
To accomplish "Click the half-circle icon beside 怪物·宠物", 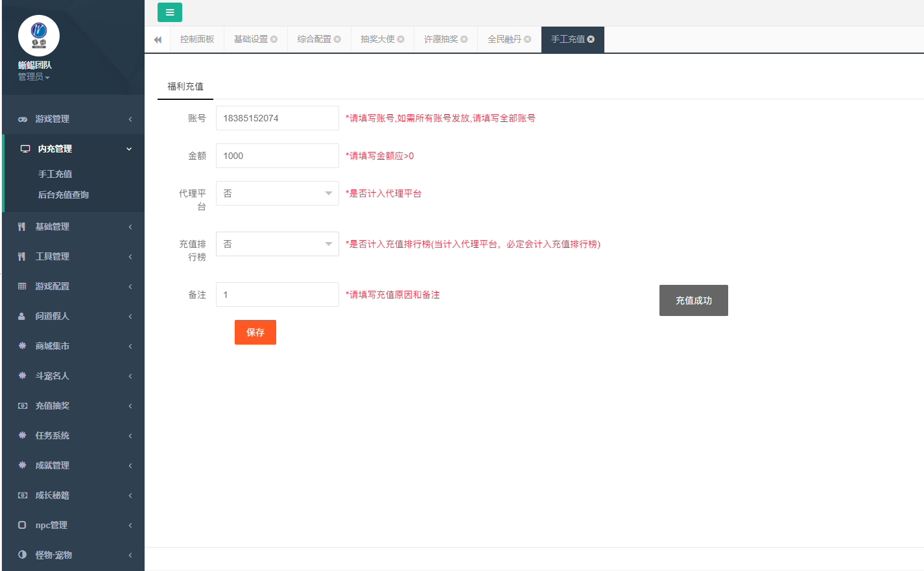I will tap(22, 555).
